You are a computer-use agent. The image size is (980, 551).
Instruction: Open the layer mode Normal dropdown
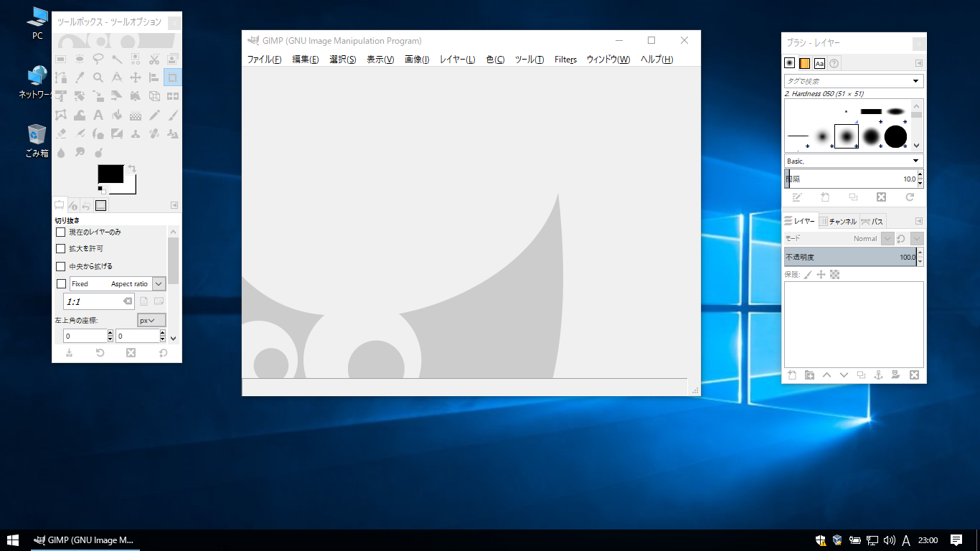coord(887,238)
